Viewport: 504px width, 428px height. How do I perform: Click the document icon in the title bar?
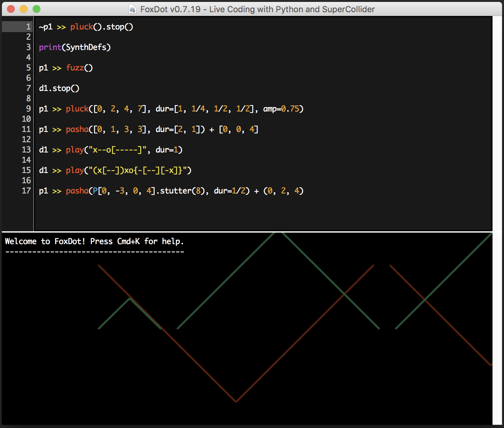pyautogui.click(x=132, y=9)
